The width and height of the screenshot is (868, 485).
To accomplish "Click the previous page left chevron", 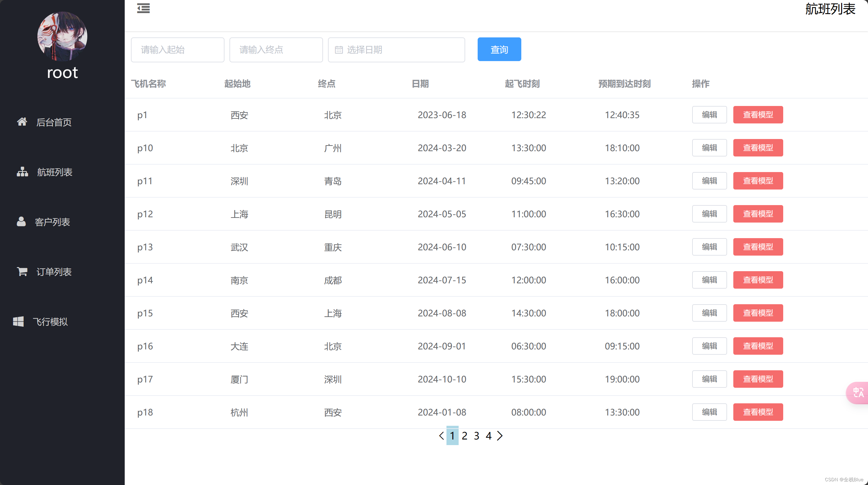I will pyautogui.click(x=441, y=436).
